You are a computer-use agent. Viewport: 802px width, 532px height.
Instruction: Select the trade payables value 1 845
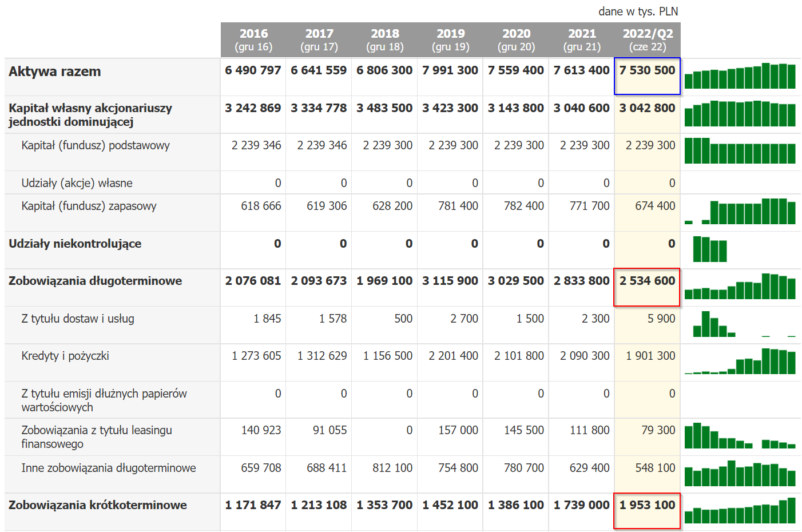(267, 319)
